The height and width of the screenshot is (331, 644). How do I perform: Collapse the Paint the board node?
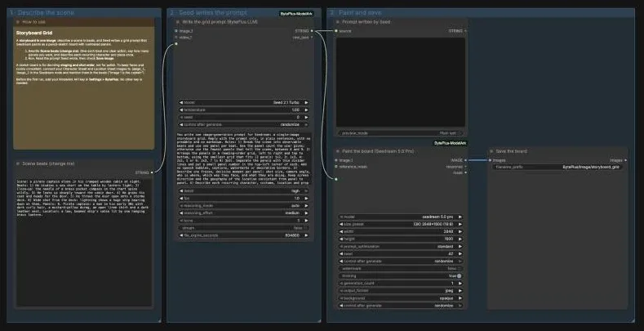coord(337,151)
